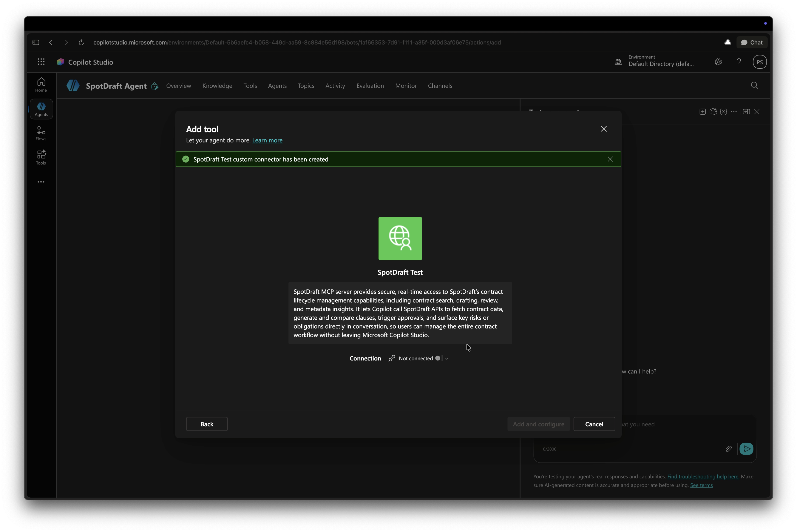Viewport: 797px width, 532px height.
Task: Open search with the magnifier icon
Action: [754, 86]
